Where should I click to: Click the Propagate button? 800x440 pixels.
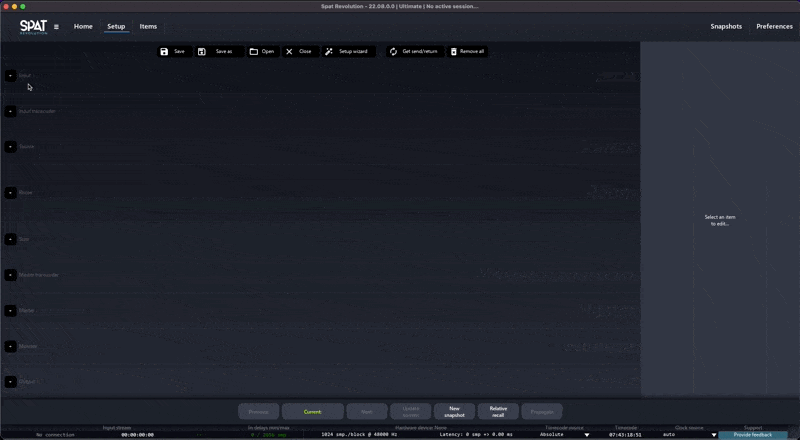[x=542, y=411]
